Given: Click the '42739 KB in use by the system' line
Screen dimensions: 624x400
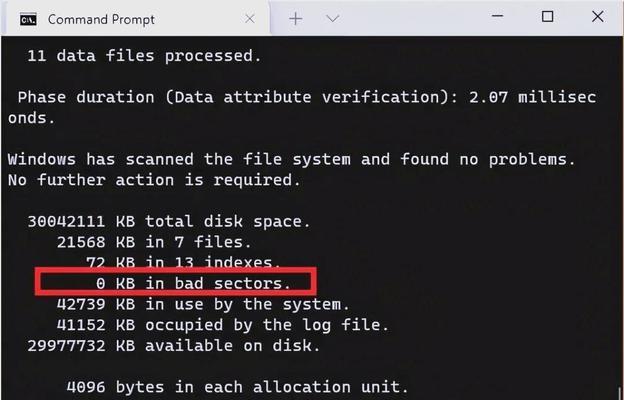Looking at the screenshot, I should tap(203, 304).
